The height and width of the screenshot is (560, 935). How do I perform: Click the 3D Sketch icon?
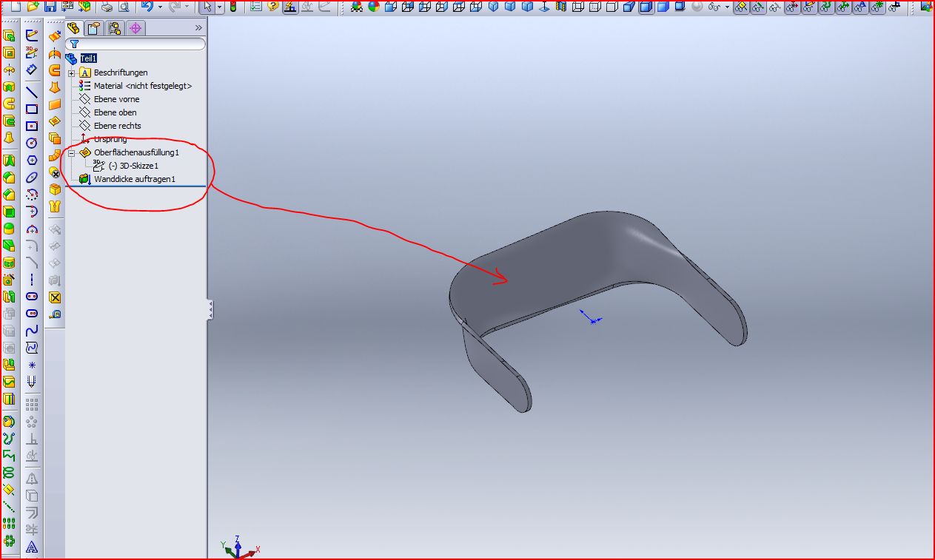32,52
